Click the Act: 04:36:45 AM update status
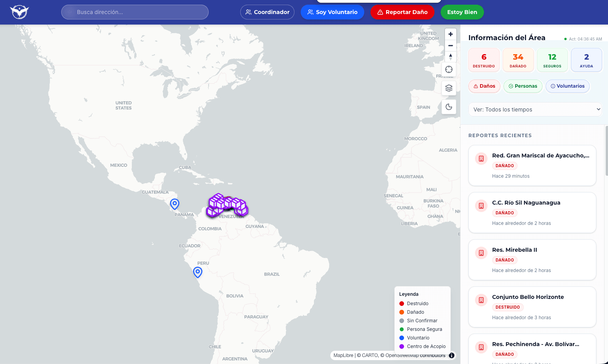This screenshot has height=364, width=608. click(583, 39)
